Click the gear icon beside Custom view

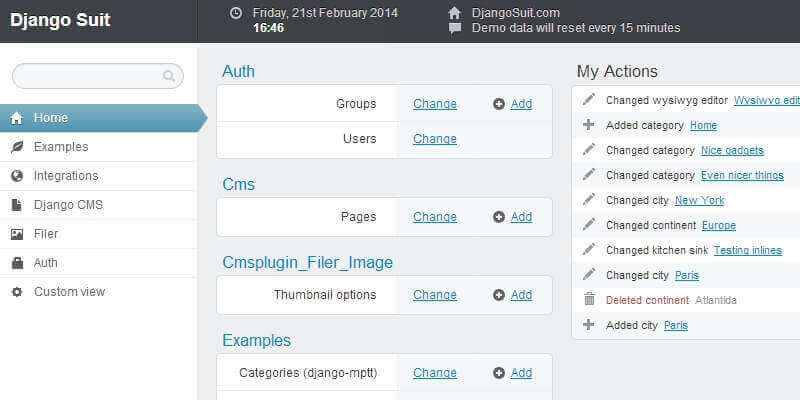coord(16,292)
